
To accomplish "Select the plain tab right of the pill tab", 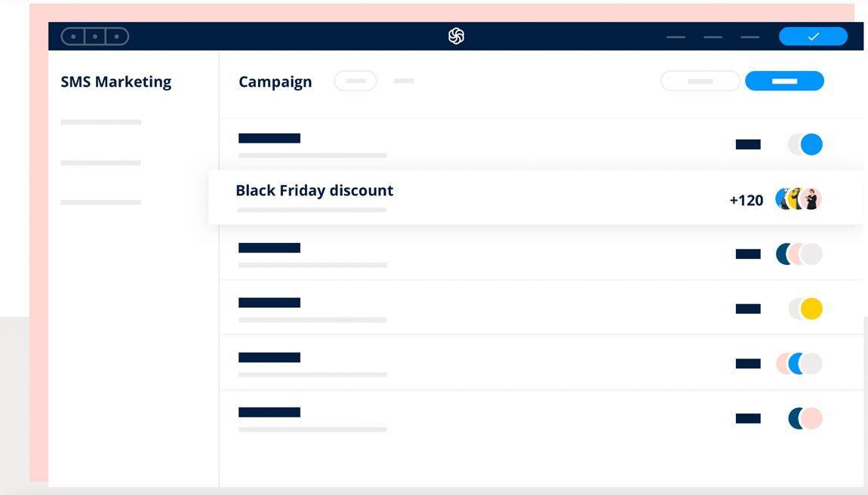I will (404, 81).
